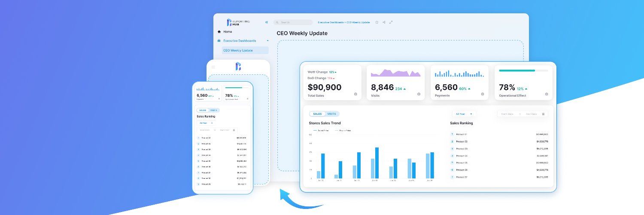Click the info icon on the Operational Effect card

pyautogui.click(x=547, y=94)
